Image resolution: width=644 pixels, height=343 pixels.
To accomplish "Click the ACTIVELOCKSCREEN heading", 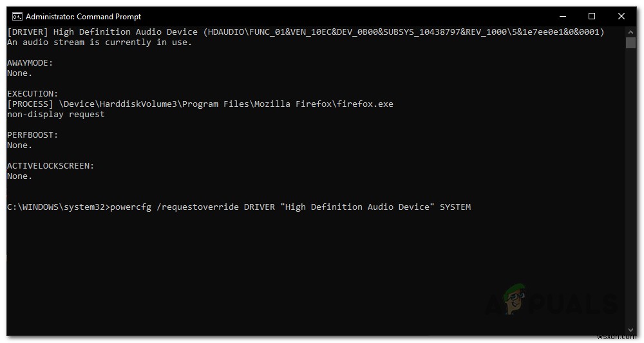I will coord(50,165).
